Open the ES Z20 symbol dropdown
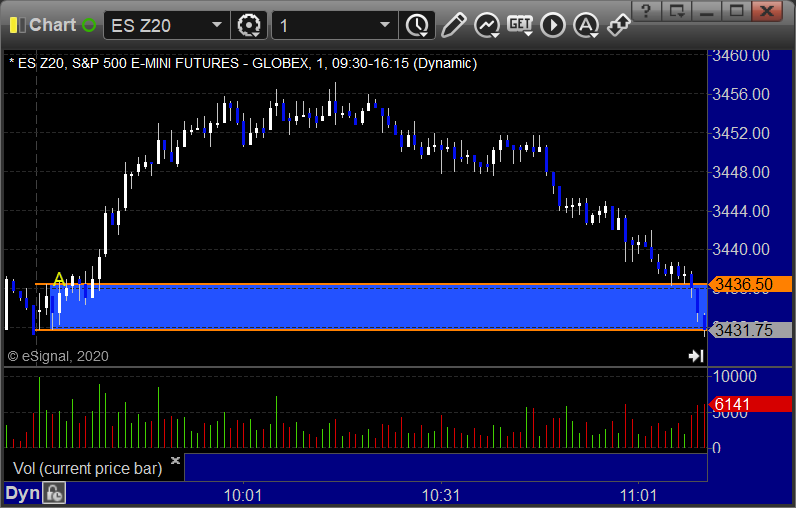 [217, 25]
